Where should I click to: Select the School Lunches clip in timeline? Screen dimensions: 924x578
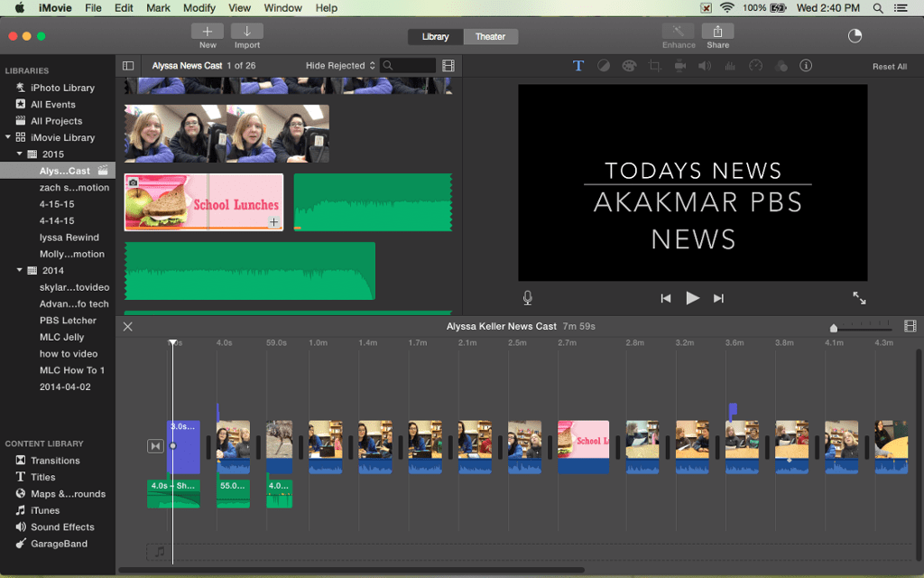584,446
